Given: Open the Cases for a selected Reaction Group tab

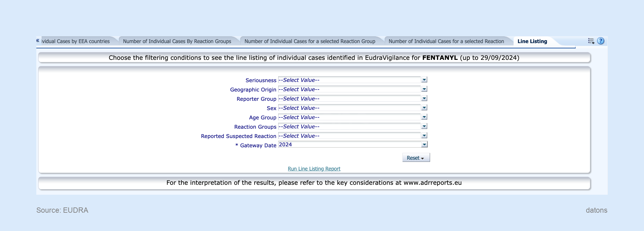Looking at the screenshot, I should (310, 41).
